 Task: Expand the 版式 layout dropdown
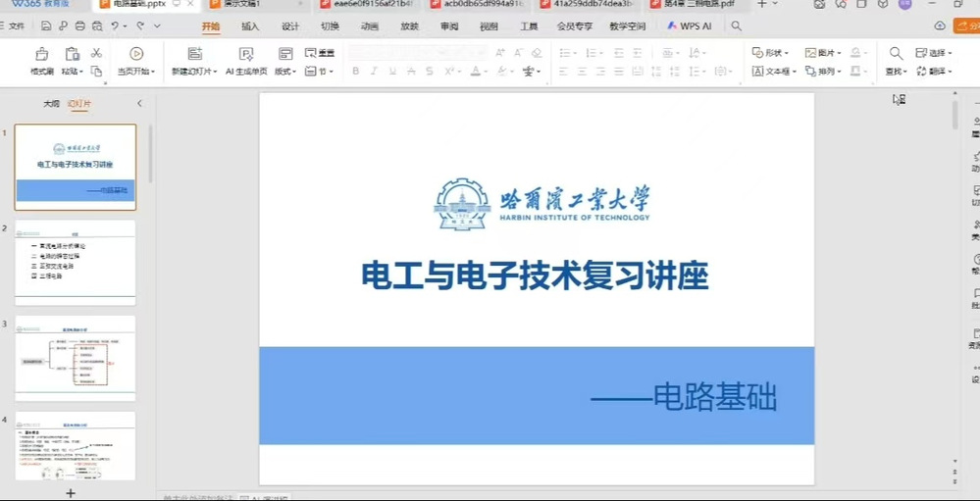(285, 72)
